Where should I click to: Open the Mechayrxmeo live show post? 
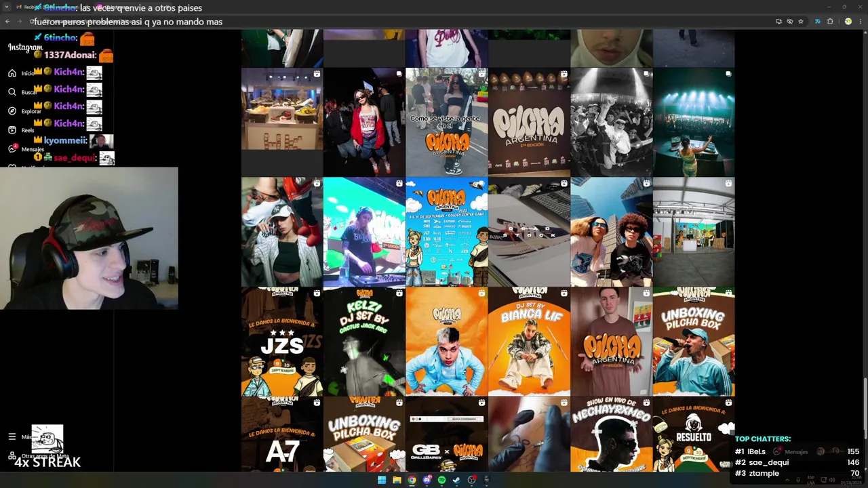pos(611,434)
